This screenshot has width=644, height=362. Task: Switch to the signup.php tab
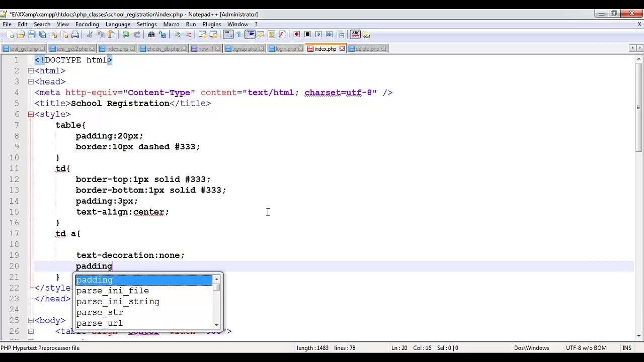[x=245, y=49]
